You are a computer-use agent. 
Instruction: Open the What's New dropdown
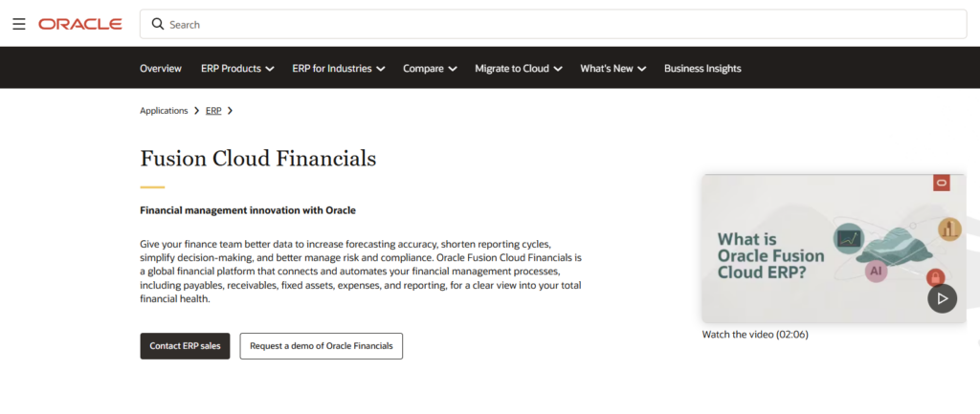[x=613, y=69]
